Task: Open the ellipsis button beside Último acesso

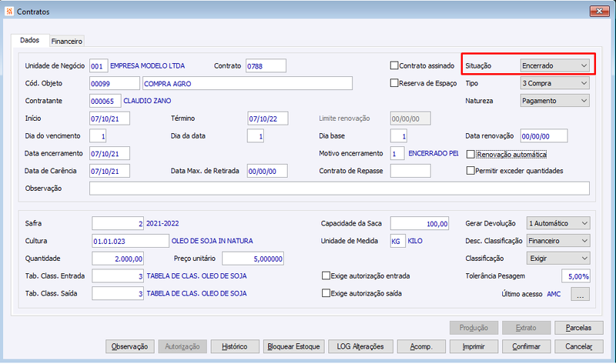Action: point(580,294)
